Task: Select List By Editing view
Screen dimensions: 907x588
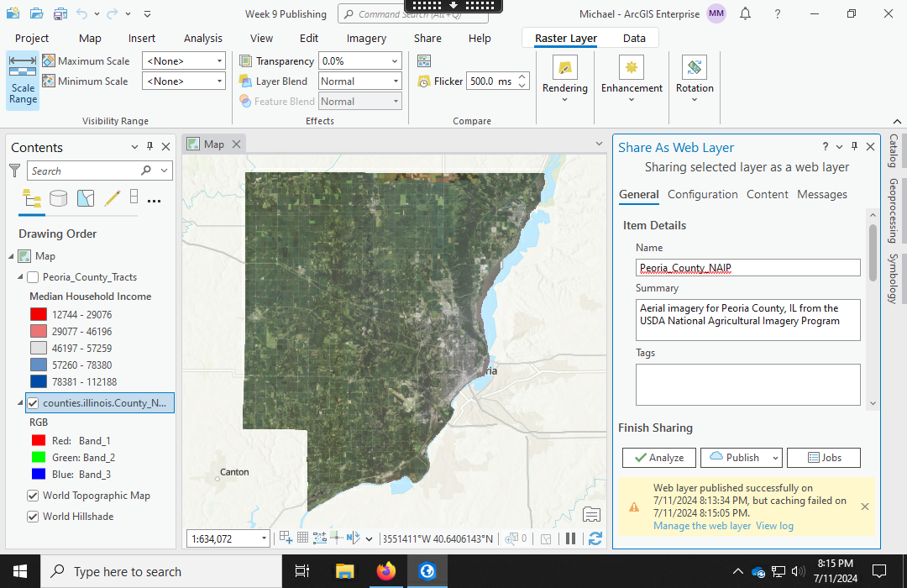Action: [113, 198]
